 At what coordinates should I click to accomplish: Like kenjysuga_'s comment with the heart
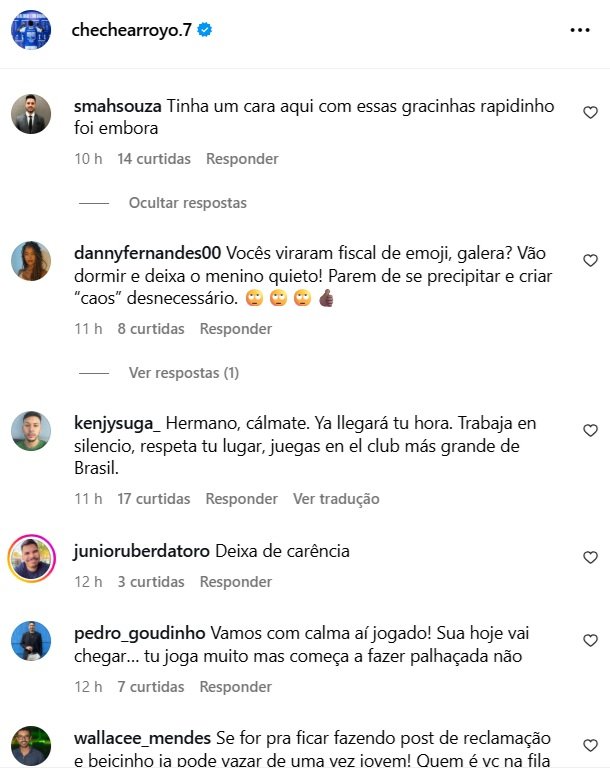click(x=590, y=430)
